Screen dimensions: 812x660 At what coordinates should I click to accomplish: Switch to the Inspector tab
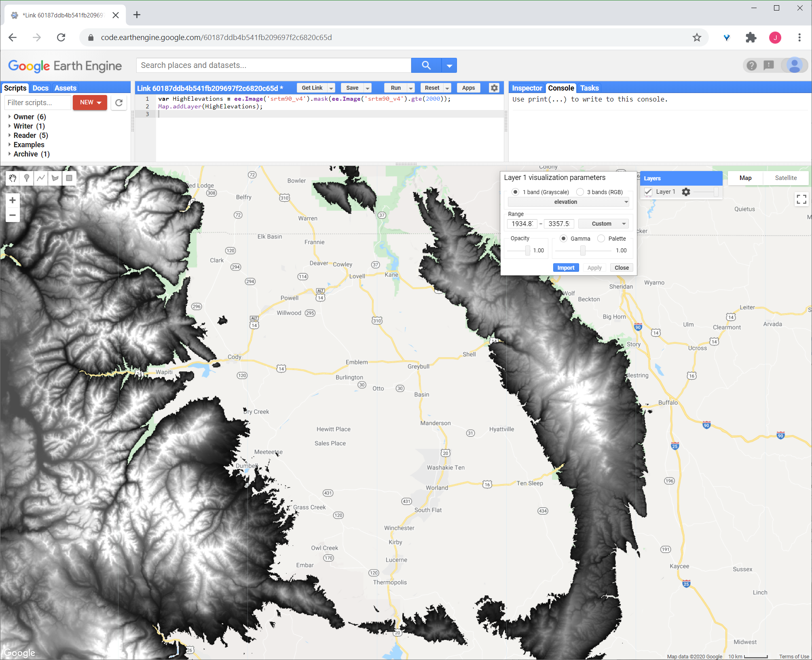[527, 88]
